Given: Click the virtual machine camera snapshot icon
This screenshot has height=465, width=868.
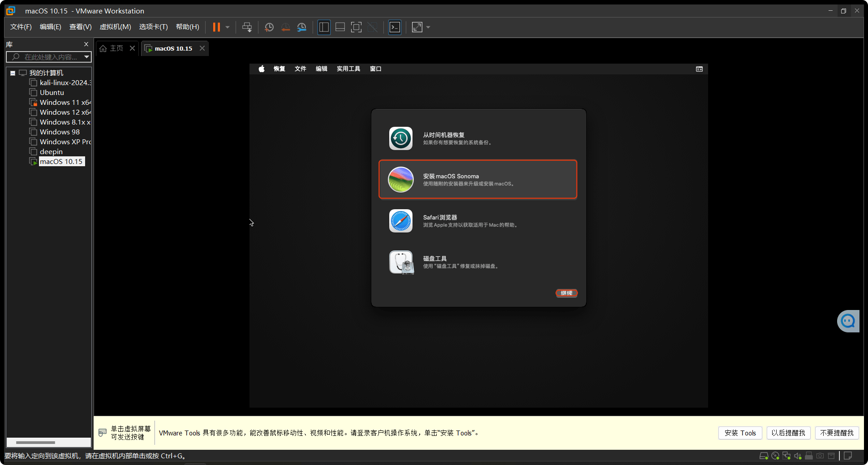Looking at the screenshot, I should 820,456.
